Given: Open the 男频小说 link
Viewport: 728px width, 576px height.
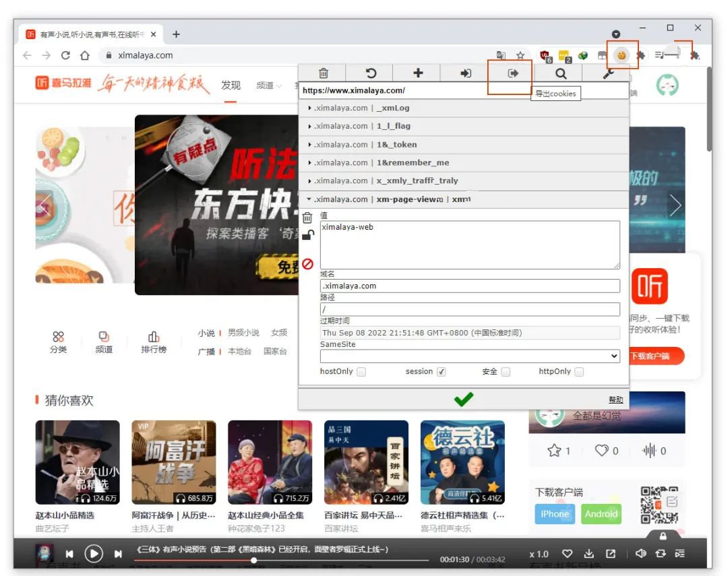Looking at the screenshot, I should [x=243, y=333].
